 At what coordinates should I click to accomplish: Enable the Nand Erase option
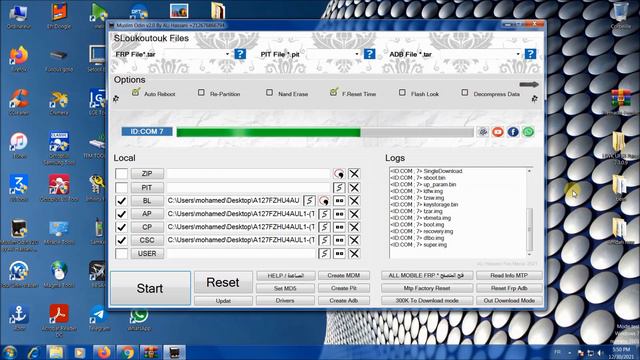pos(269,93)
